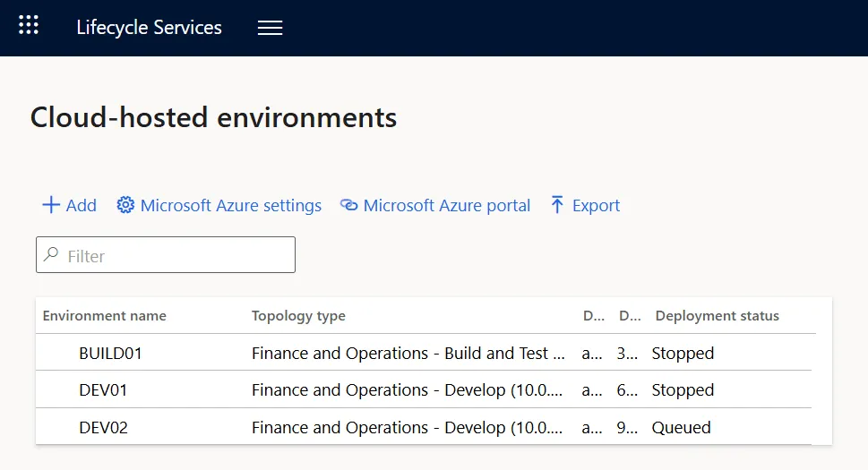
Task: Focus the Filter input field
Action: tap(166, 255)
